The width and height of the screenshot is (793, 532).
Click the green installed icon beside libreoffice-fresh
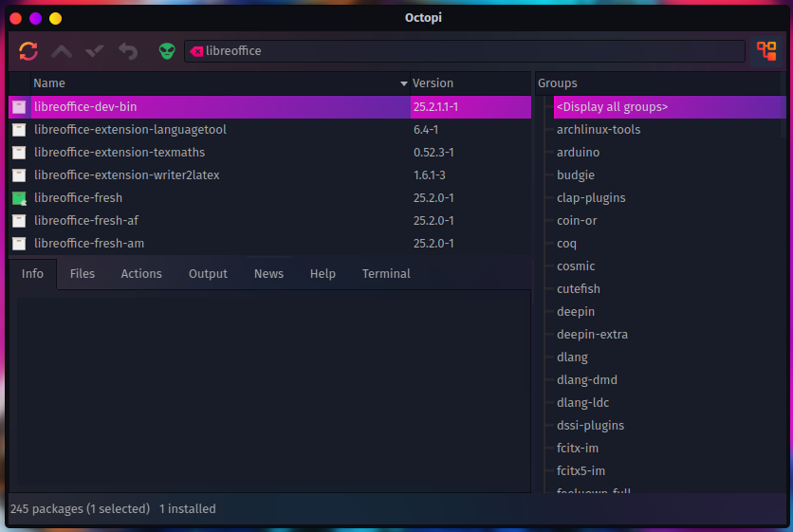point(19,198)
